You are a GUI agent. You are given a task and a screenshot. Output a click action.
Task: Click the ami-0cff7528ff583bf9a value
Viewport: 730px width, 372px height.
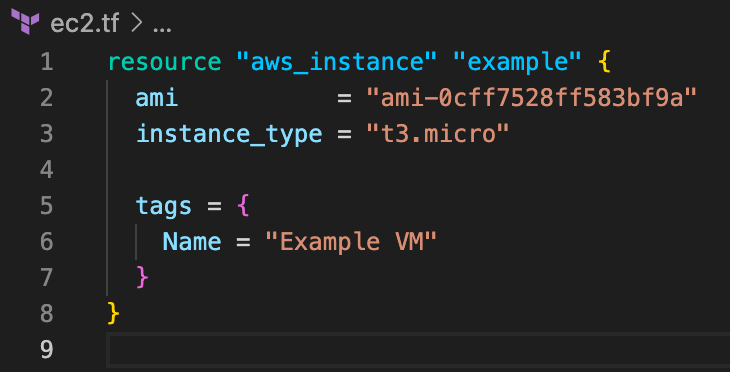click(x=531, y=98)
